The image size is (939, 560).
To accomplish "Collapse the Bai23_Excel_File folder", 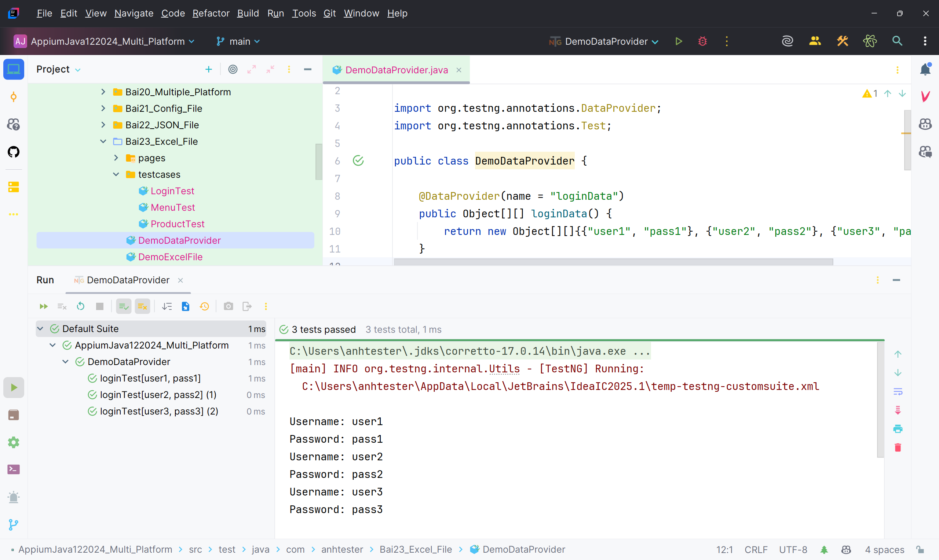I will tap(103, 141).
